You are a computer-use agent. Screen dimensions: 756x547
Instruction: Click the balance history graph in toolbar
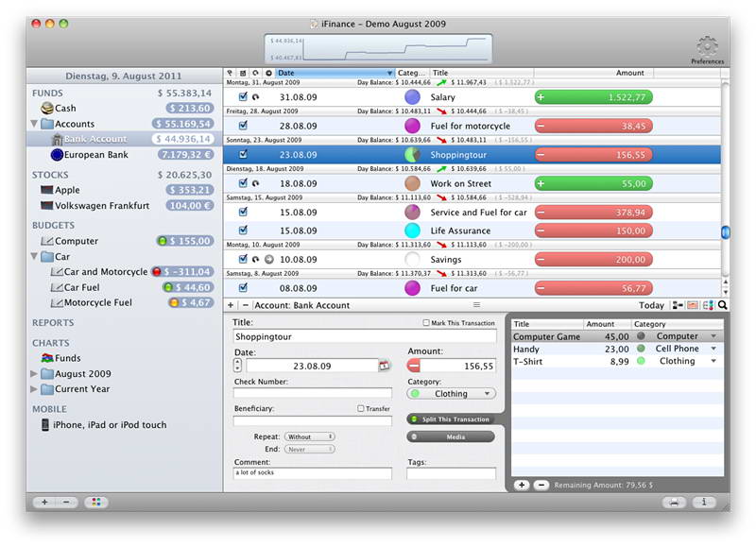(379, 49)
